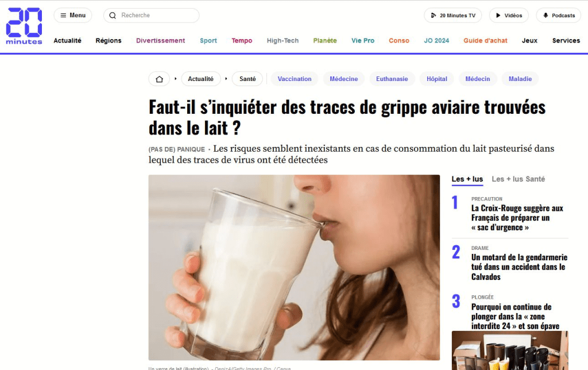Open the hamburger Menu button
The image size is (588, 370).
(73, 16)
